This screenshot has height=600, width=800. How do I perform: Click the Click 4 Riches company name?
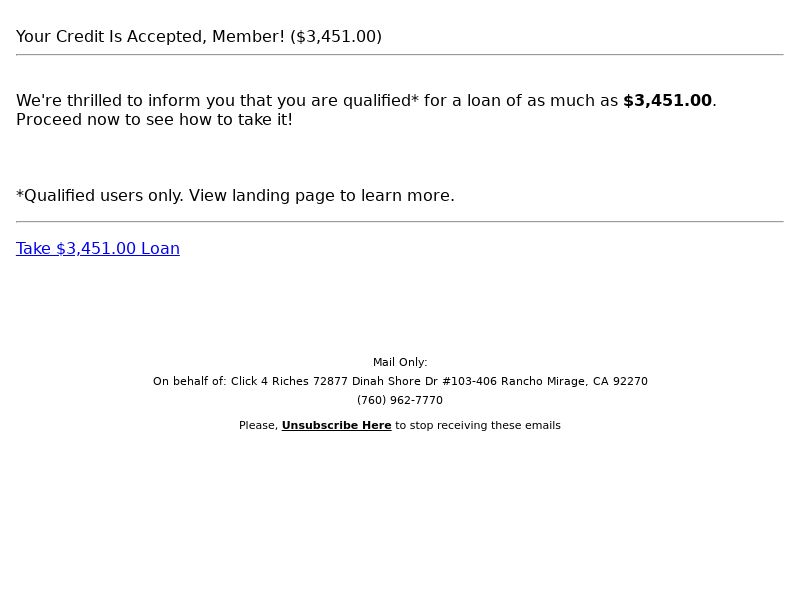tap(269, 381)
